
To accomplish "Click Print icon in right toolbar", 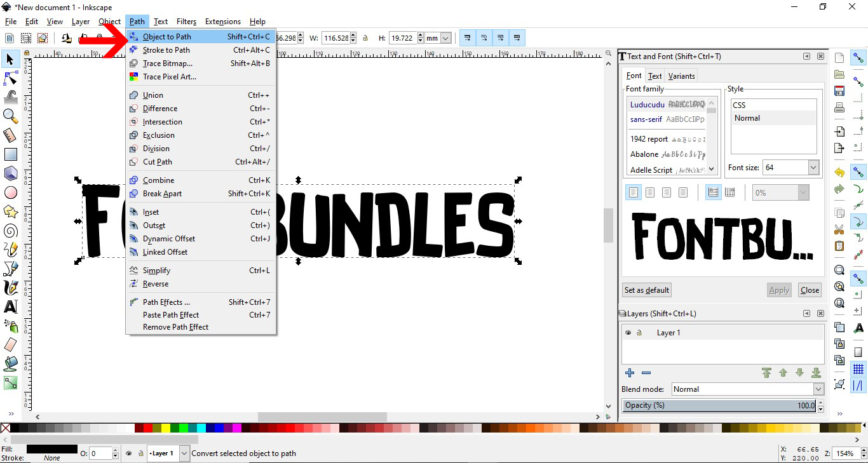I will click(x=839, y=107).
